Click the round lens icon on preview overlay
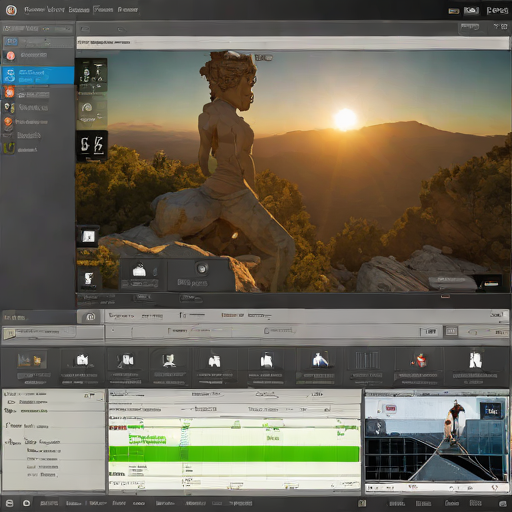 point(202,268)
